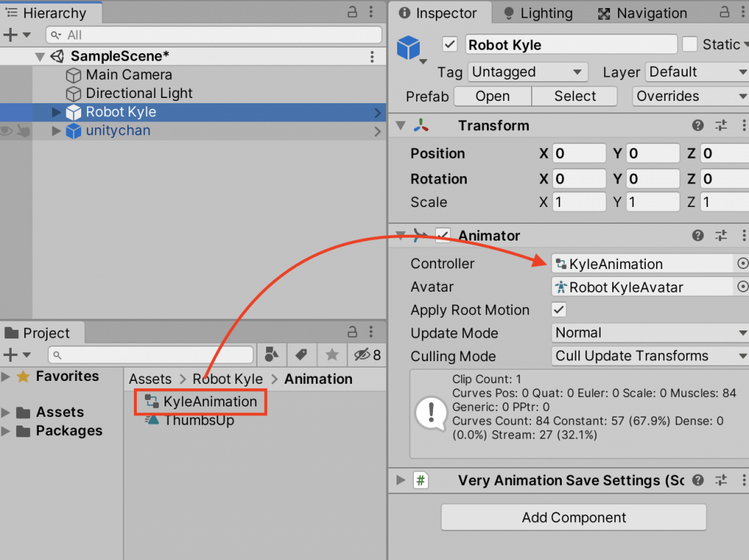
Task: Open Controller object picker
Action: coord(742,263)
